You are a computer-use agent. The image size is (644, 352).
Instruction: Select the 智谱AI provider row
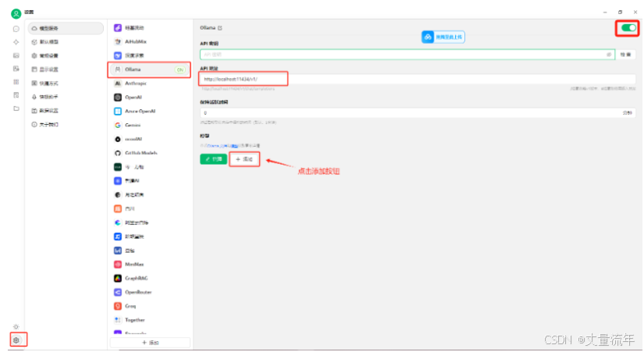(x=150, y=181)
